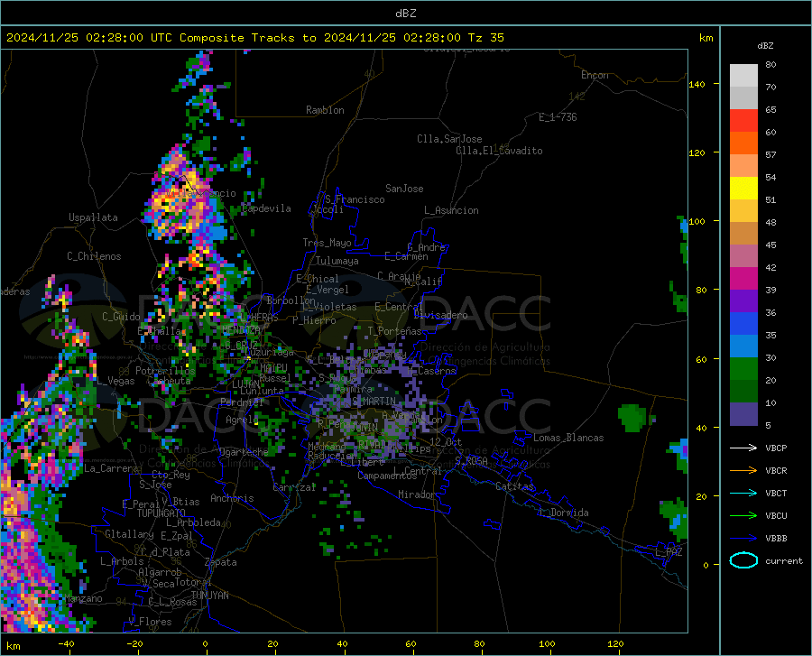
Task: Click the TUPUNGATO map label
Action: (x=161, y=513)
